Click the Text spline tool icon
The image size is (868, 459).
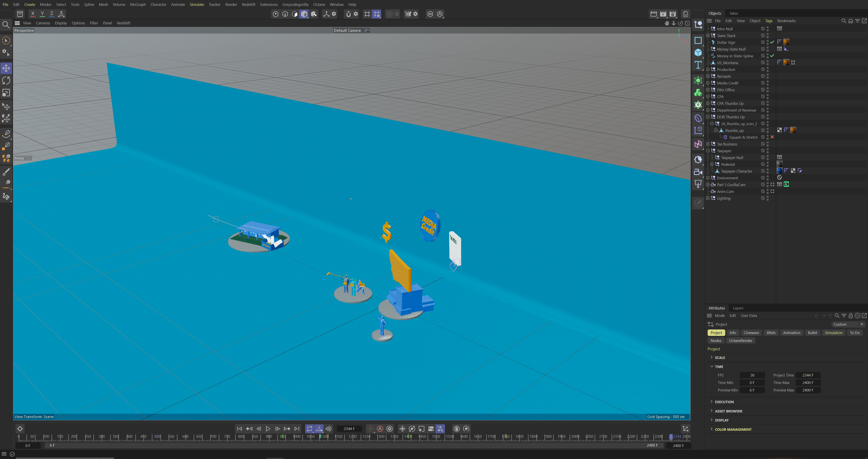[698, 65]
